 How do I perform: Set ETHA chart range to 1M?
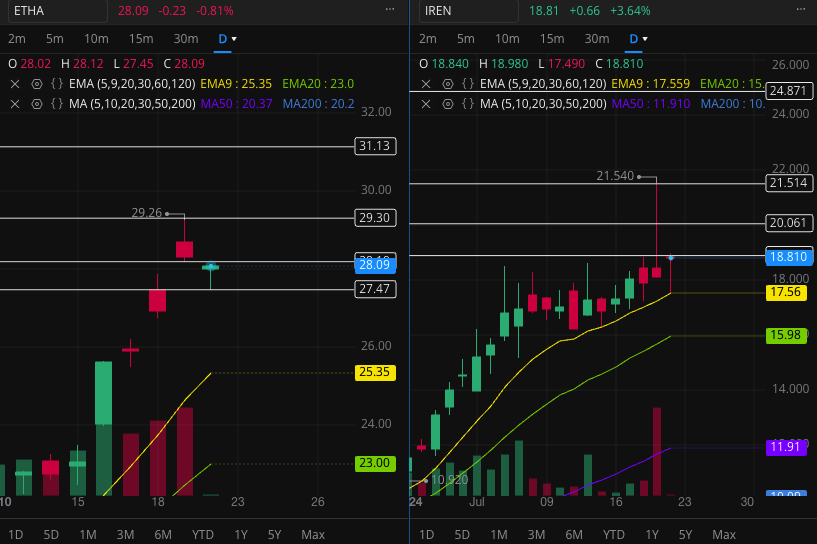pyautogui.click(x=88, y=535)
